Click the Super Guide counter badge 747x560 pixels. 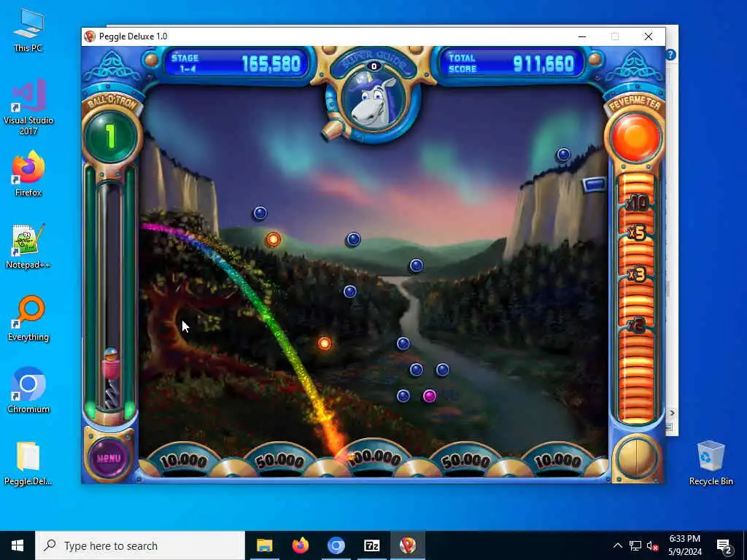(374, 66)
